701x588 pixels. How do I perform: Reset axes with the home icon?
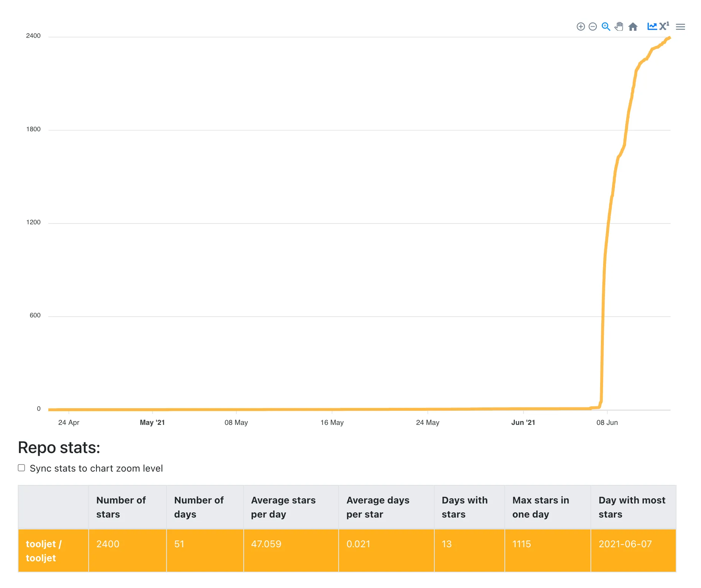[633, 26]
